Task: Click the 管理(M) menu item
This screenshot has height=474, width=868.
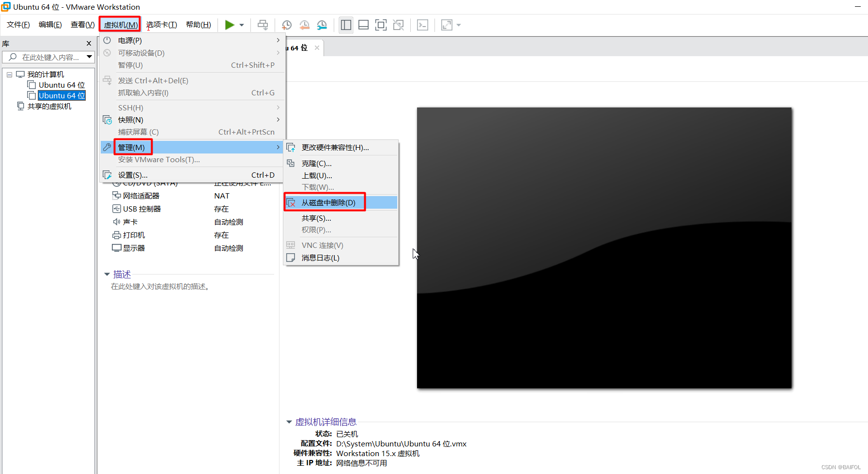Action: click(x=192, y=147)
